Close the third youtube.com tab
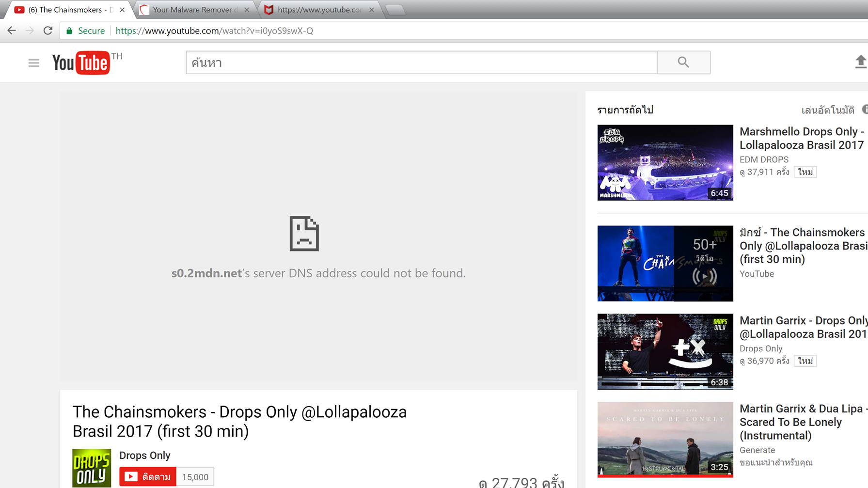The image size is (868, 488). (x=372, y=10)
